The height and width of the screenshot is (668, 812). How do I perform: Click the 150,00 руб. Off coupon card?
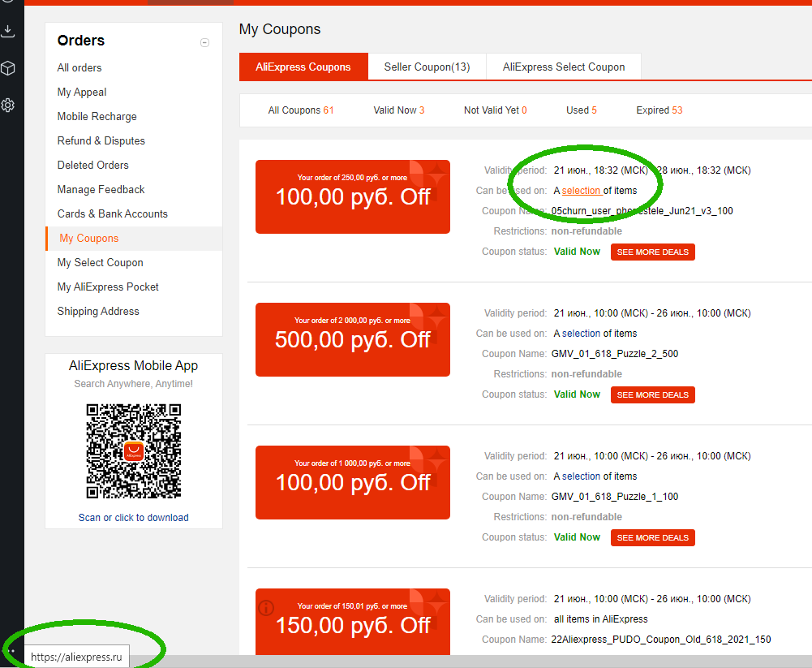[x=353, y=622]
